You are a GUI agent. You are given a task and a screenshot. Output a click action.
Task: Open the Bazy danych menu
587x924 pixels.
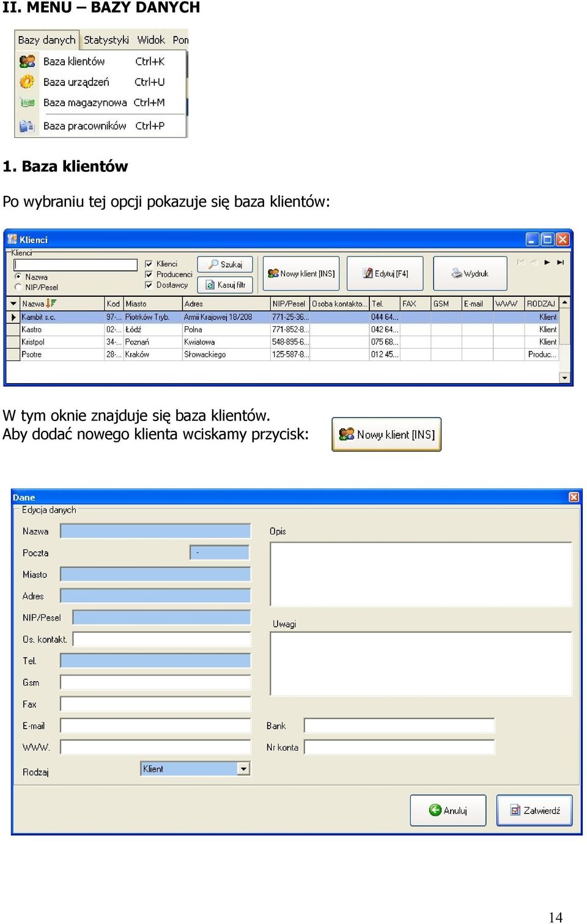[x=46, y=40]
